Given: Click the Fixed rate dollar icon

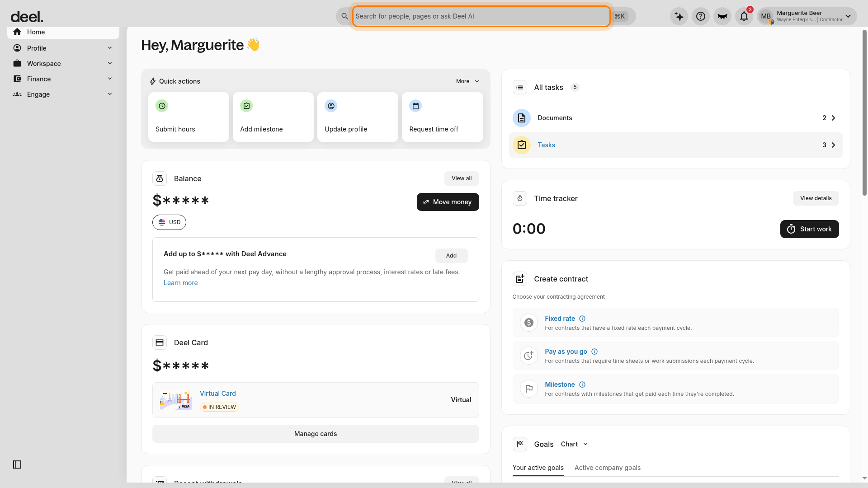Looking at the screenshot, I should [529, 323].
